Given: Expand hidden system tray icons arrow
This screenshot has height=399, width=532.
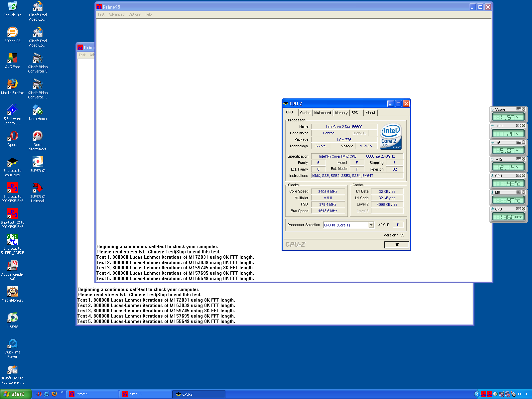Looking at the screenshot, I should click(477, 394).
